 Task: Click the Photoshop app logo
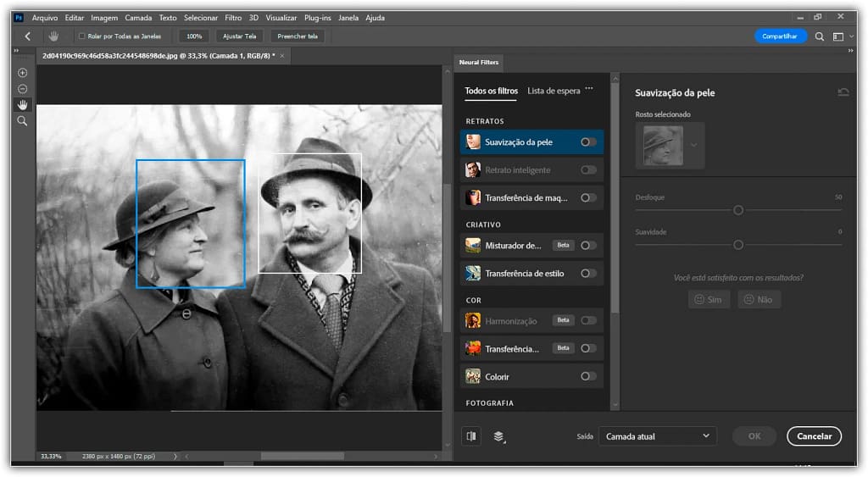click(x=19, y=18)
